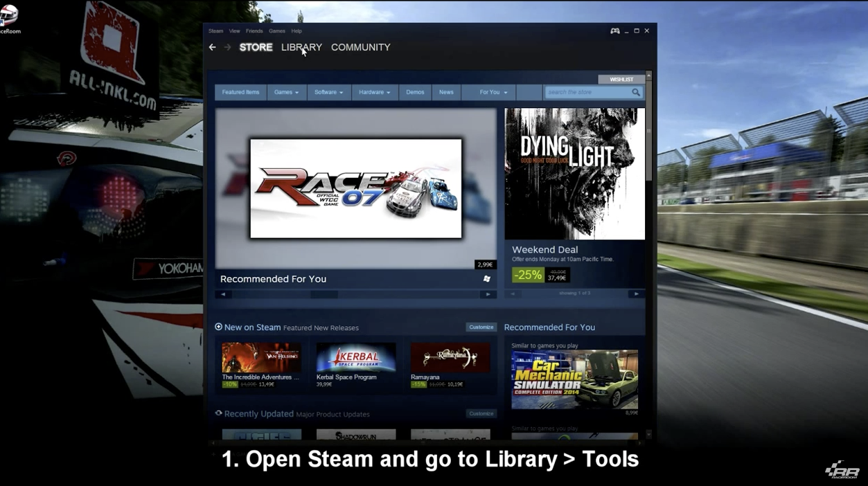Screen dimensions: 868x486
Task: Go back with the Steam back arrow
Action: click(213, 47)
